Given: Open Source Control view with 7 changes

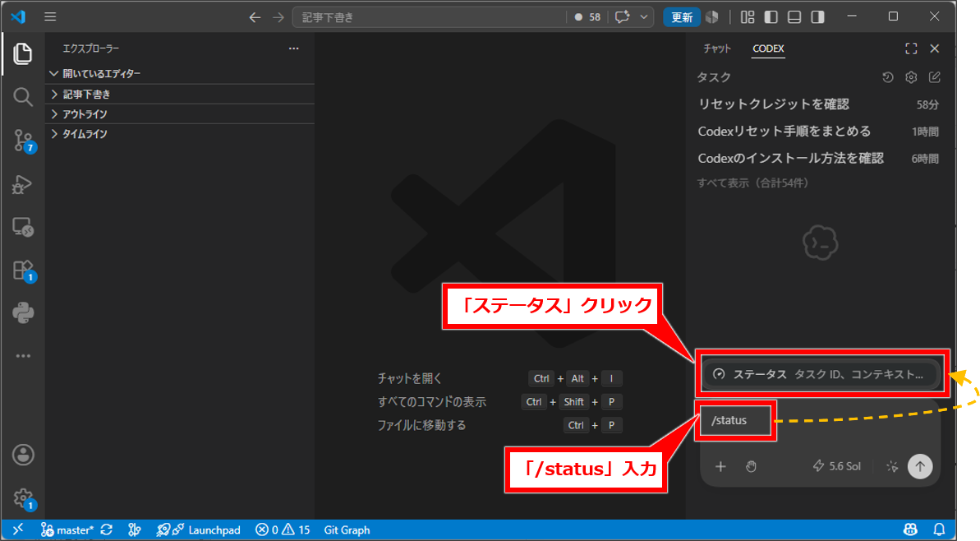Looking at the screenshot, I should click(24, 141).
